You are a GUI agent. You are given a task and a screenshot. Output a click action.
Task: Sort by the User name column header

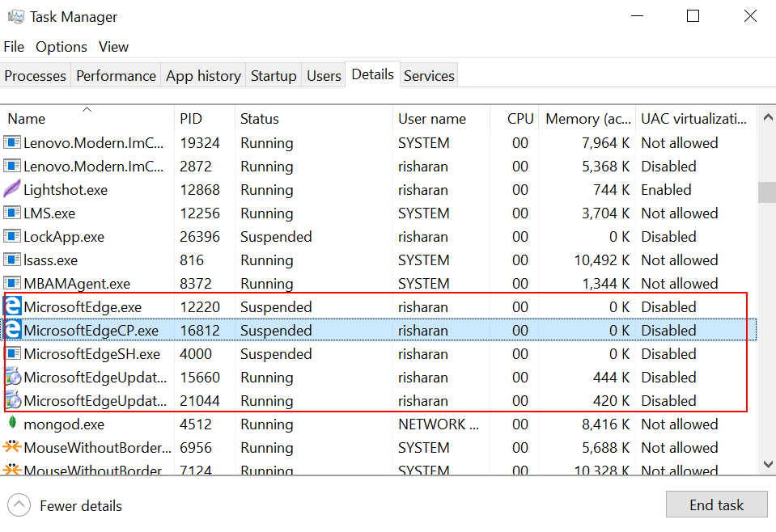[442, 119]
